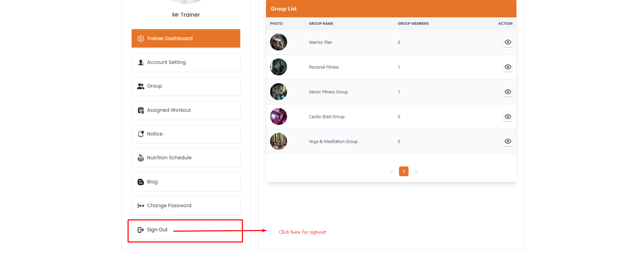Go to the next page arrow
The height and width of the screenshot is (270, 644).
coord(416,172)
